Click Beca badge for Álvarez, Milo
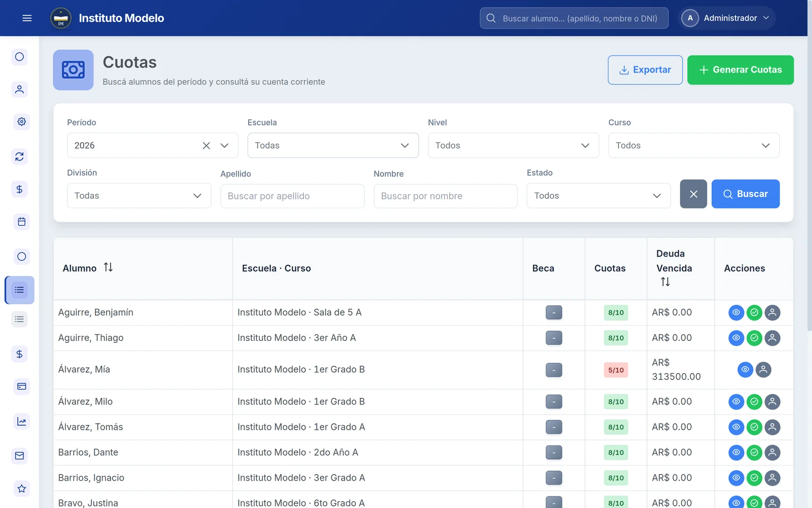This screenshot has width=812, height=508. coord(554,402)
